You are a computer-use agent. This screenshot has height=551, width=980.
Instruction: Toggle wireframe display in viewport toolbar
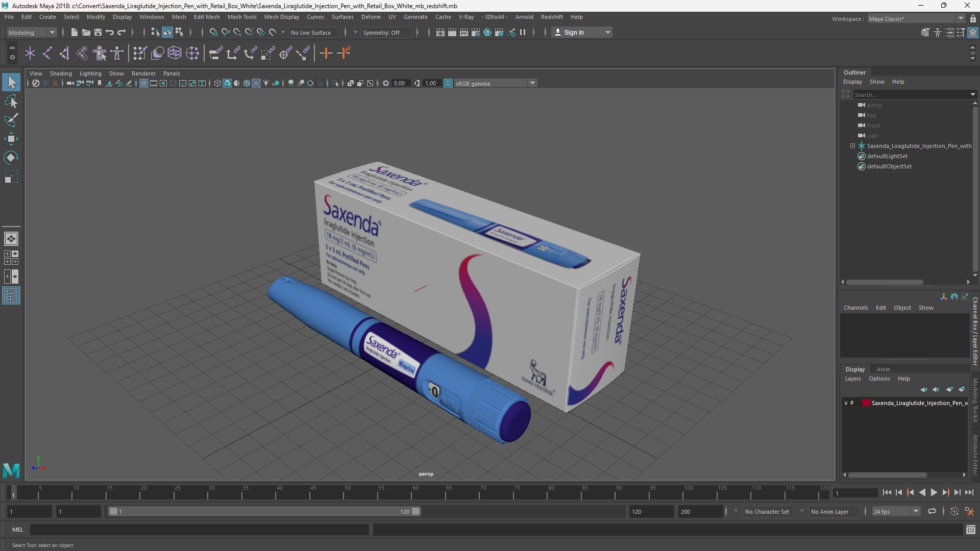(217, 83)
